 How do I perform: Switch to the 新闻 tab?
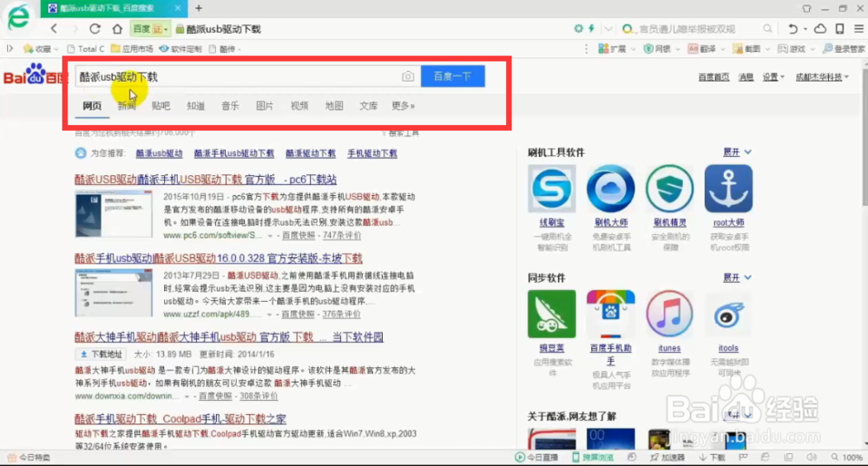(126, 106)
